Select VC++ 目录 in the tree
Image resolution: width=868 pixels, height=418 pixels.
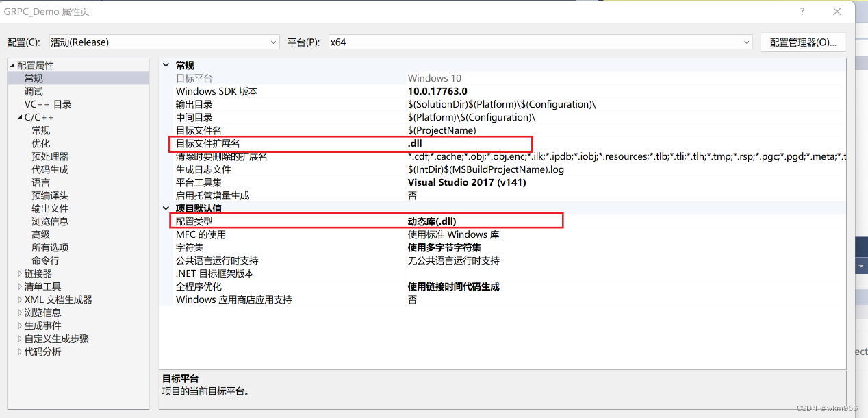(x=49, y=103)
